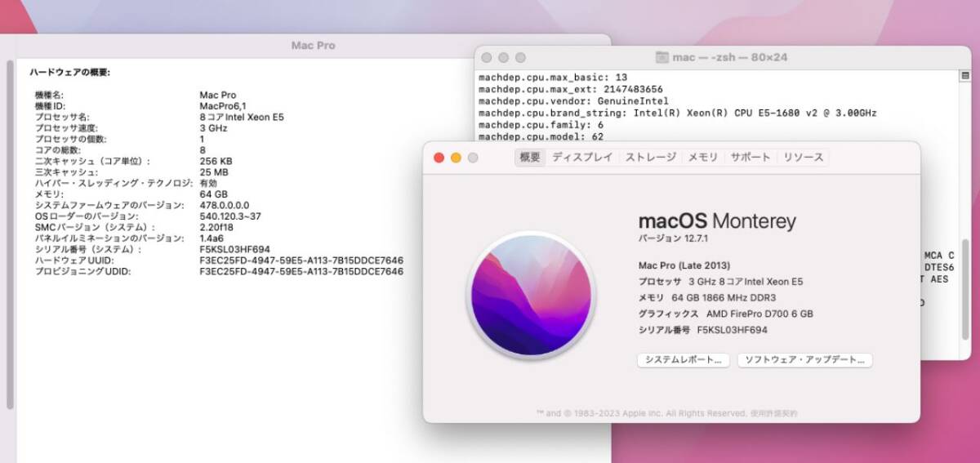Click the シリアル番号 line in About This Mac
The width and height of the screenshot is (980, 463).
pyautogui.click(x=702, y=330)
